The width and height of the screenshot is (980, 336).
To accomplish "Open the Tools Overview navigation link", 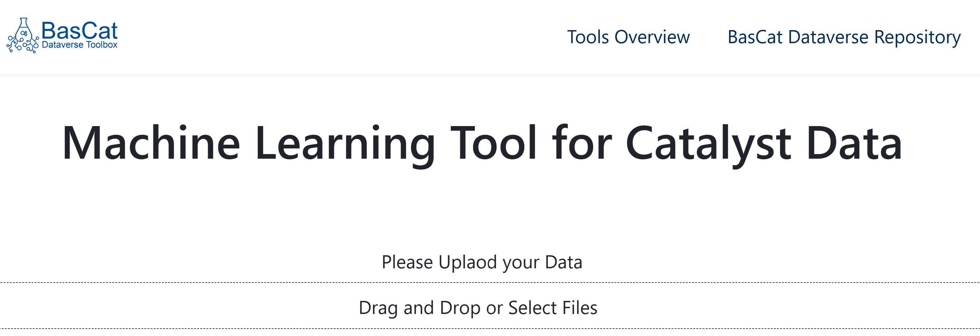I will tap(628, 37).
